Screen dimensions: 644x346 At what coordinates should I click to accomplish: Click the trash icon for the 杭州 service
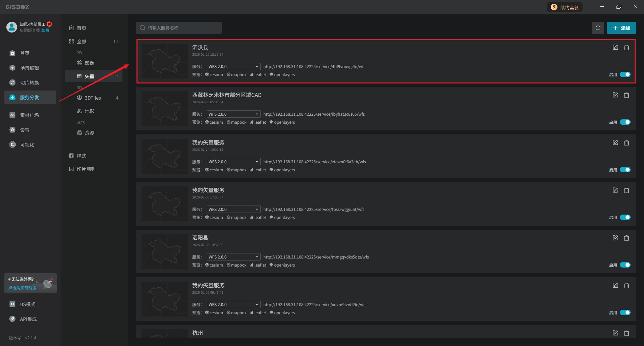tap(626, 333)
